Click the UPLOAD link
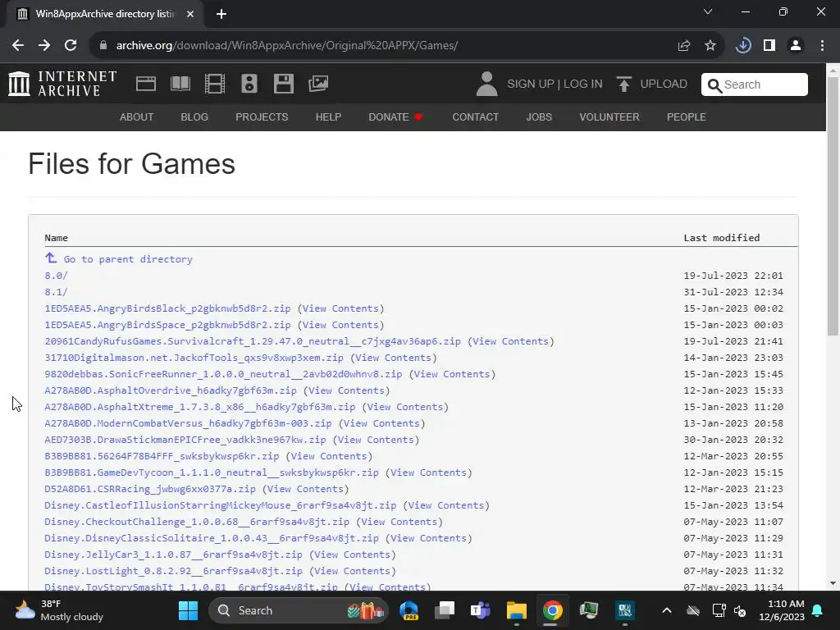 [664, 84]
